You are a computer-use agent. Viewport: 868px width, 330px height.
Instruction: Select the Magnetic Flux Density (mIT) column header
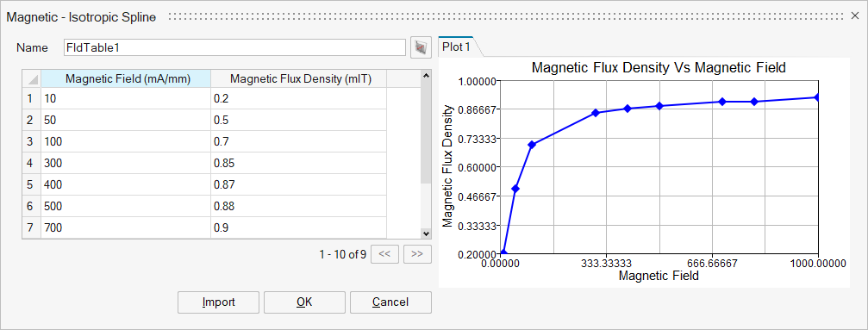(x=298, y=78)
